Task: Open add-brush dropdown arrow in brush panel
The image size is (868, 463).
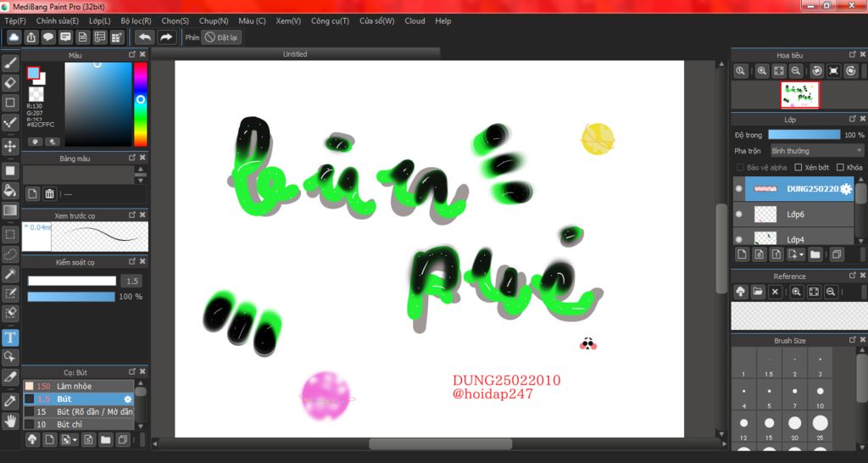Action: [75, 441]
